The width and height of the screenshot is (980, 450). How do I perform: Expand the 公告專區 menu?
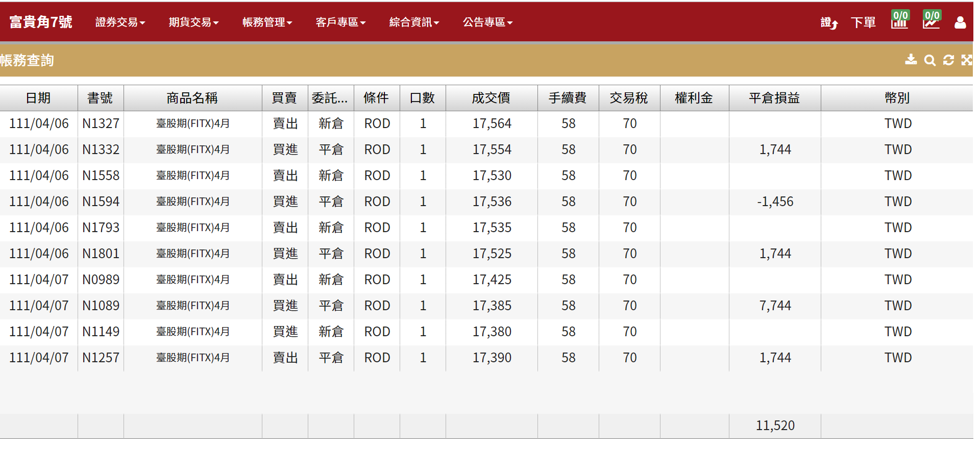[x=488, y=22]
